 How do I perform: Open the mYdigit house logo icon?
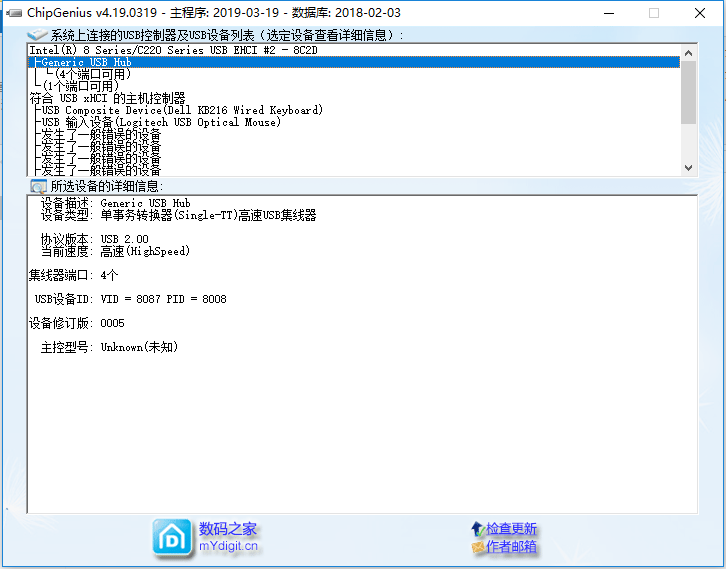(172, 538)
